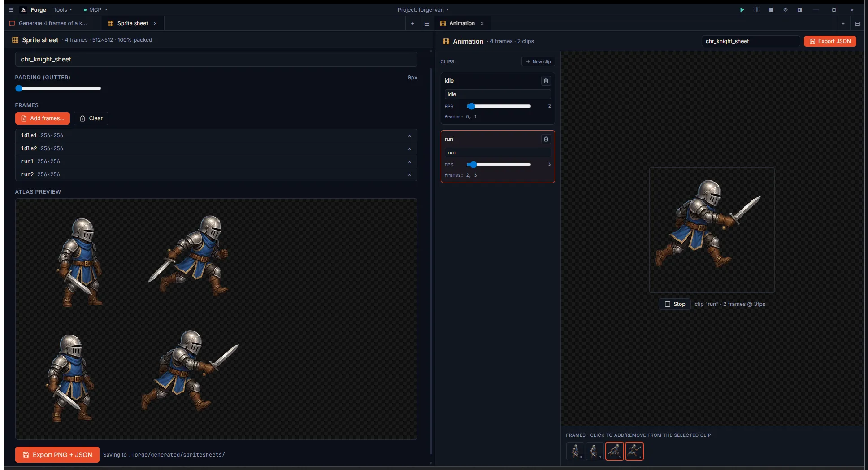Edit the chr_knight_sheet sprite sheet name field
This screenshot has width=868, height=470.
[216, 59]
